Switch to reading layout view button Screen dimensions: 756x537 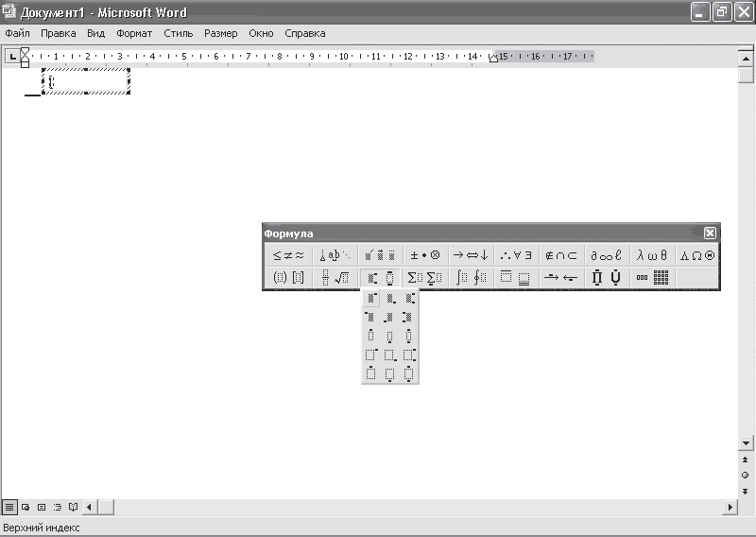coord(73,507)
